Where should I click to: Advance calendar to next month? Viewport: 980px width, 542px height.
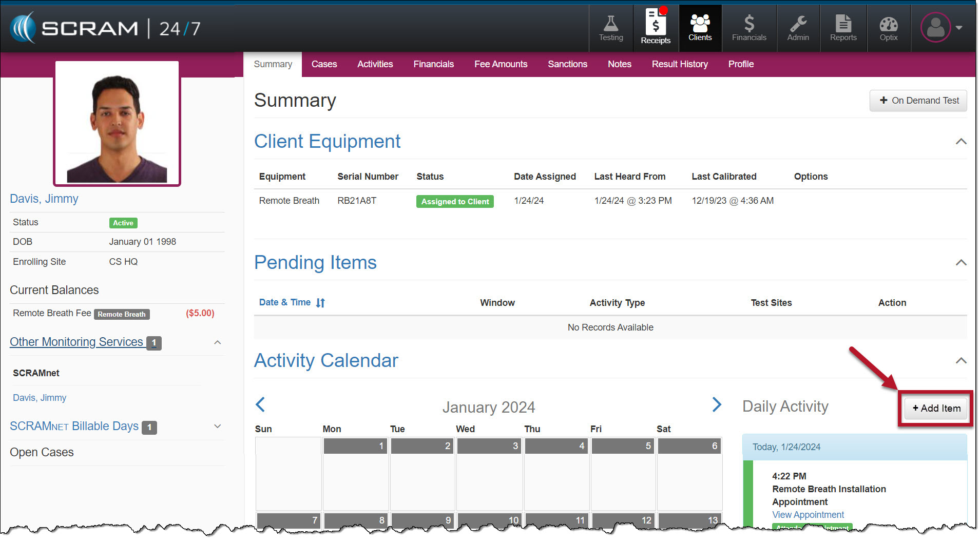(x=717, y=404)
